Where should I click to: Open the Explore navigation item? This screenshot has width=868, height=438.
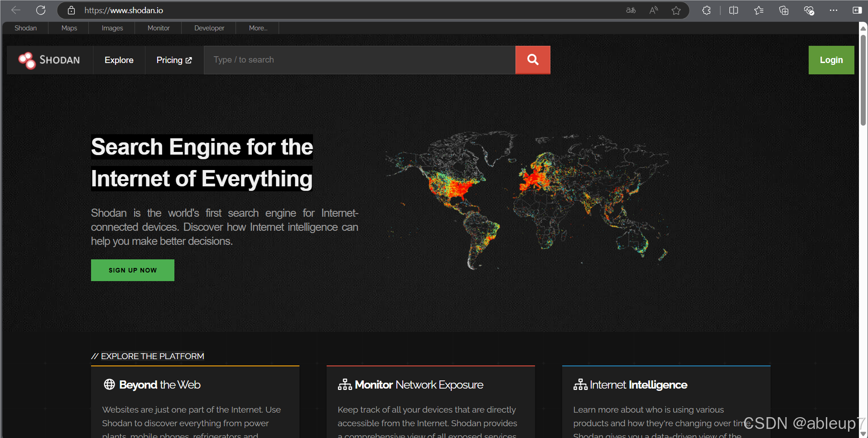pos(119,60)
